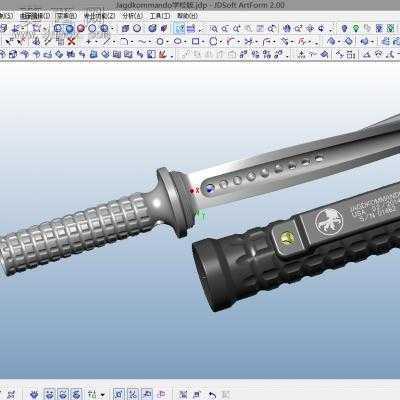The height and width of the screenshot is (400, 400).
Task: Click the red-orange icon in third toolbar row
Action: tap(163, 54)
